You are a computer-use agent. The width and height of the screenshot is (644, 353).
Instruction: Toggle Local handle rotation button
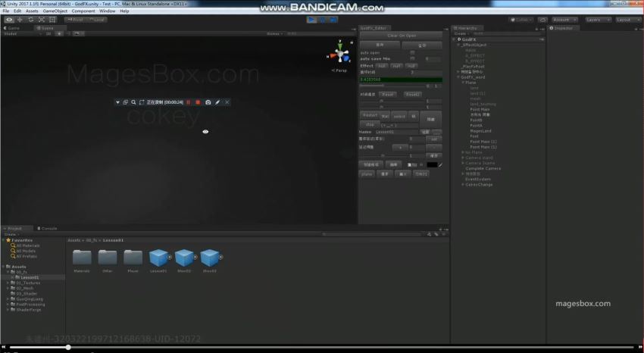tap(97, 19)
